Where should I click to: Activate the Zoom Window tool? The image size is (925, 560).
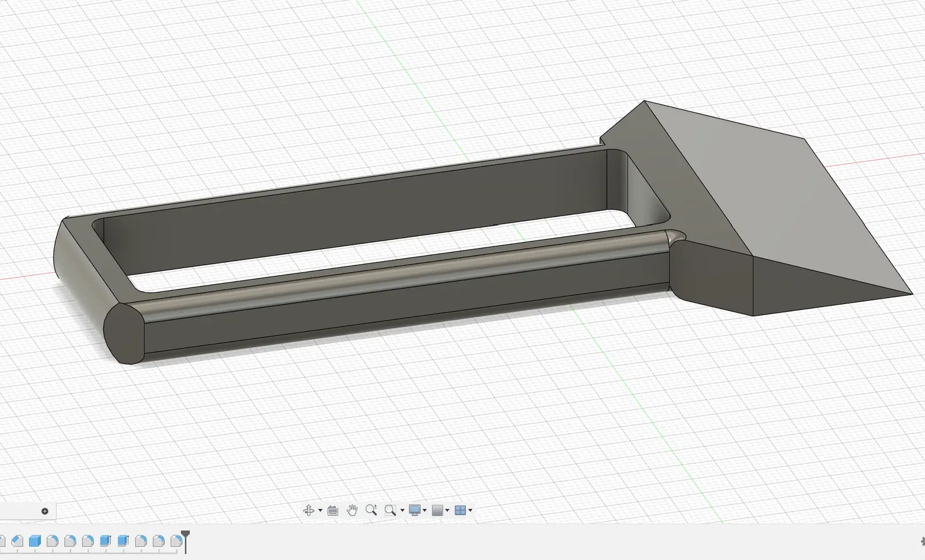(390, 510)
